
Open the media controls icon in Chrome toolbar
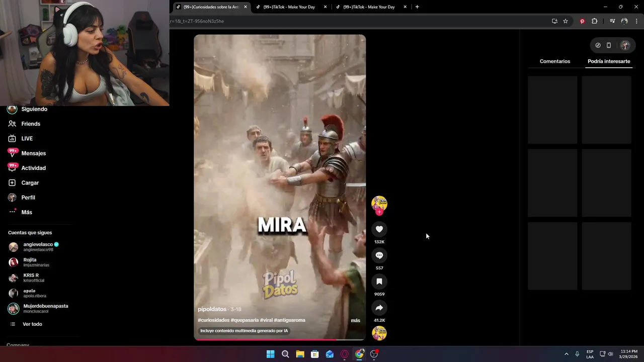pos(612,21)
